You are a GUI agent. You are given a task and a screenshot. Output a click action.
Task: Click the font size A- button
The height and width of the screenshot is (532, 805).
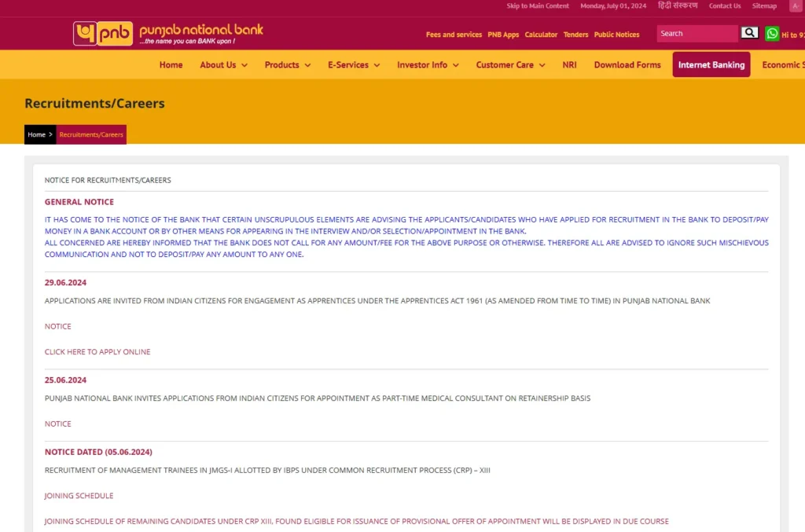pos(796,6)
